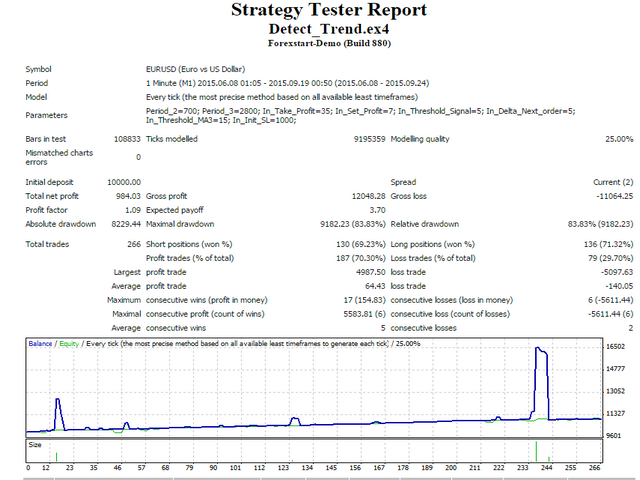640x480 pixels.
Task: Click average loss trade value -140.05
Action: [619, 286]
